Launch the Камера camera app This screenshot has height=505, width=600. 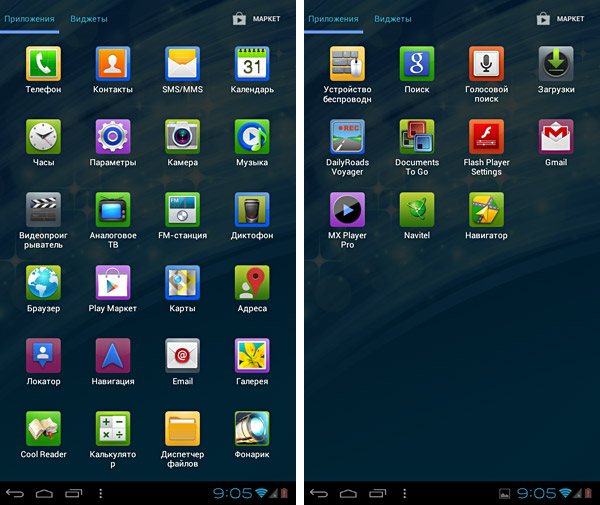click(x=183, y=137)
